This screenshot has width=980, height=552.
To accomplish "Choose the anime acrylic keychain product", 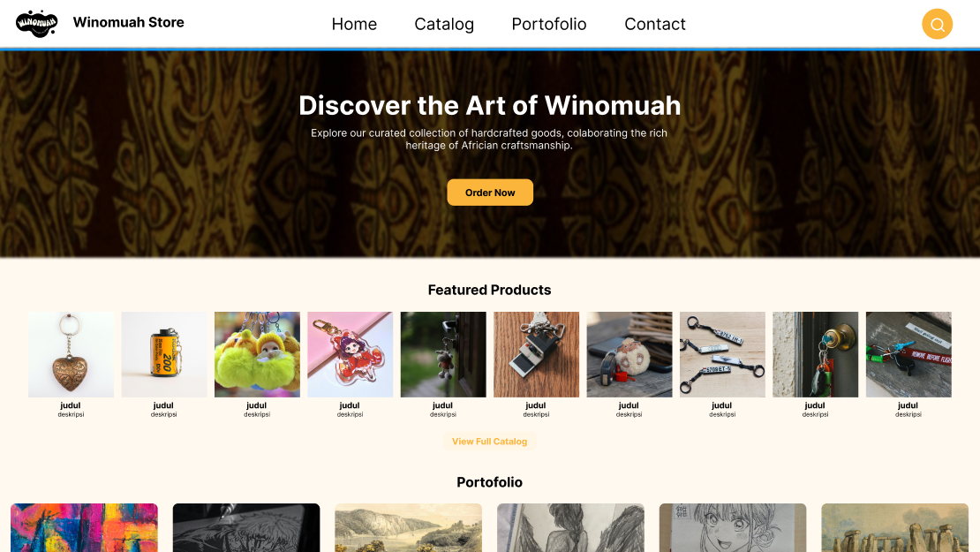I will point(350,354).
